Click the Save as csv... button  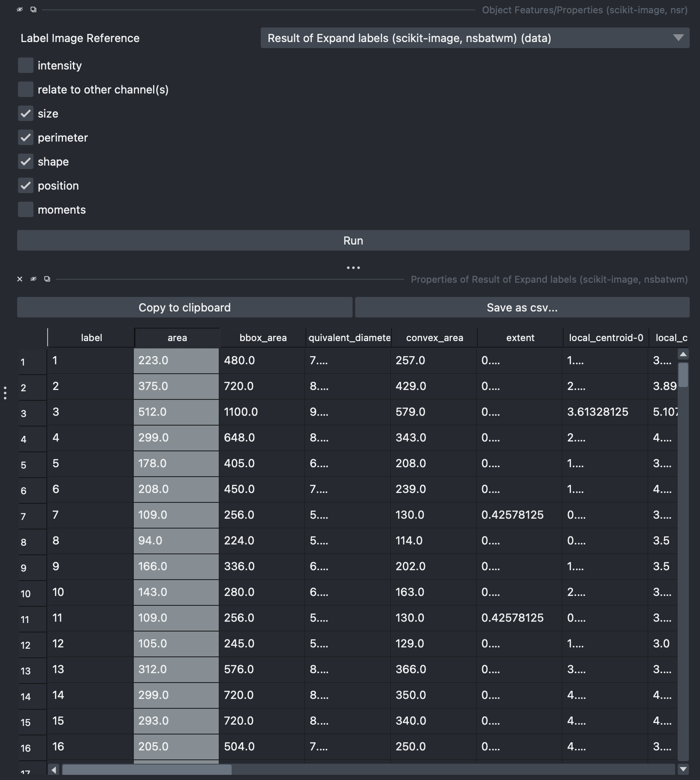522,308
